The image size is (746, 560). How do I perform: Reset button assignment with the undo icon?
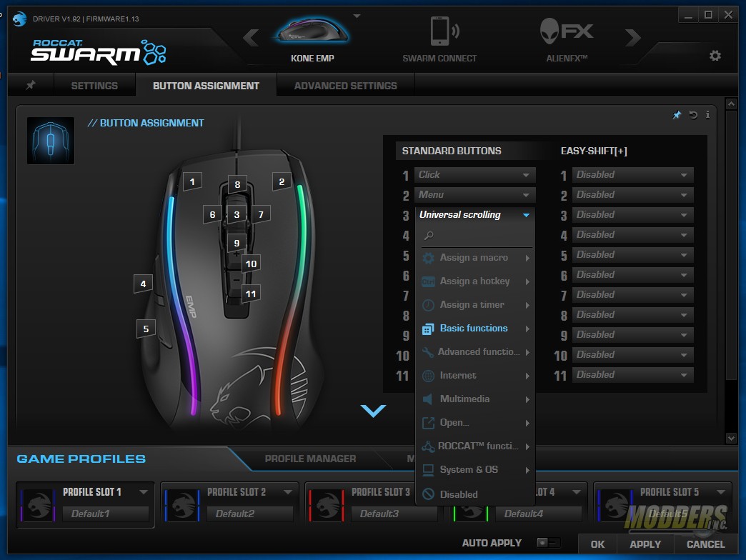[693, 114]
